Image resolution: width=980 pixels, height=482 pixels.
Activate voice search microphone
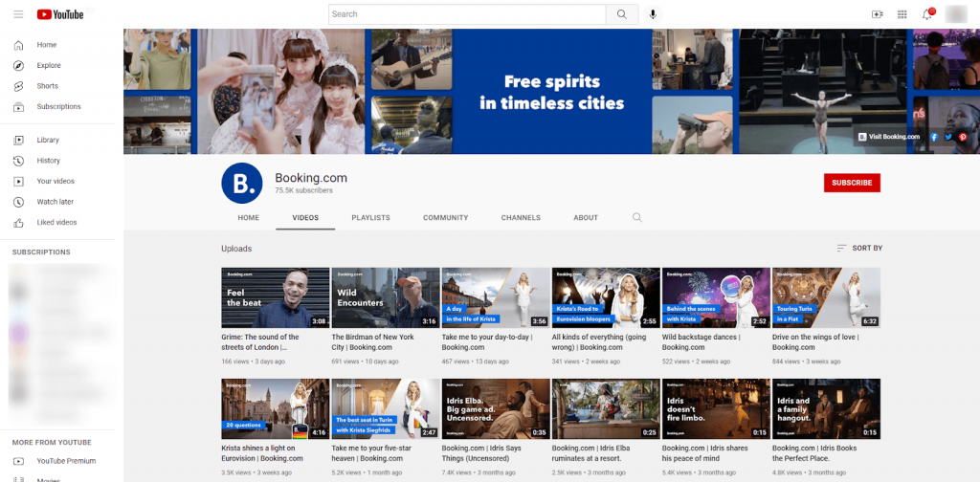coord(653,14)
